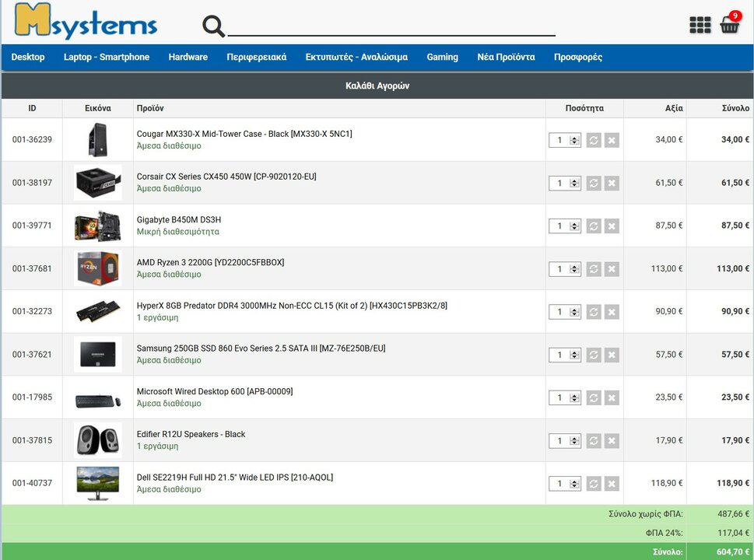Click the Dell monitor thumbnail
The width and height of the screenshot is (754, 560).
(97, 483)
